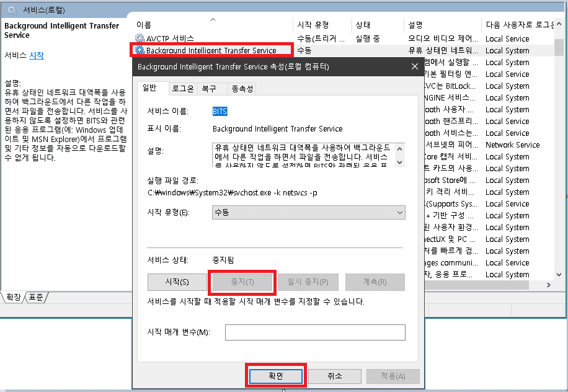
Task: Click the 상태 column header
Action: (377, 25)
